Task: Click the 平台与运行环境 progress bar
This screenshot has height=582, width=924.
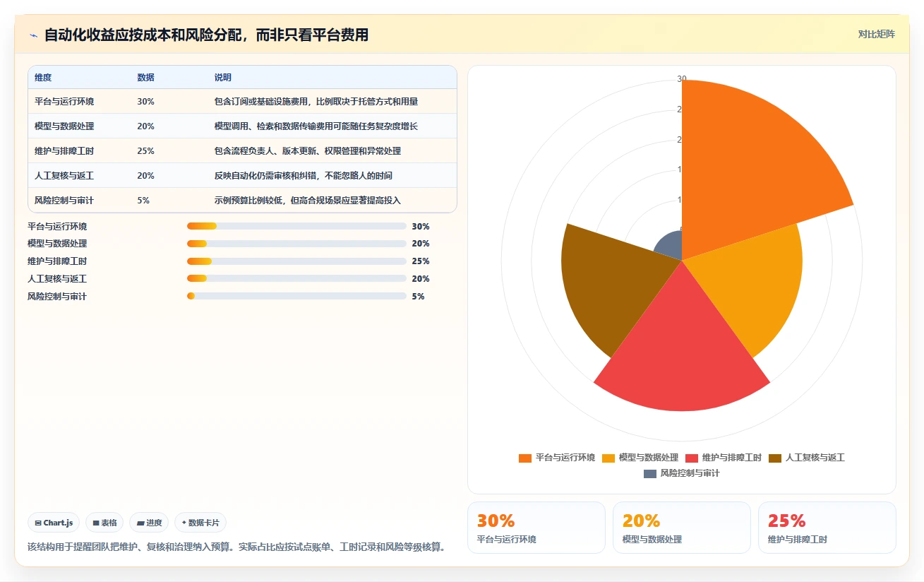Action: click(x=296, y=226)
